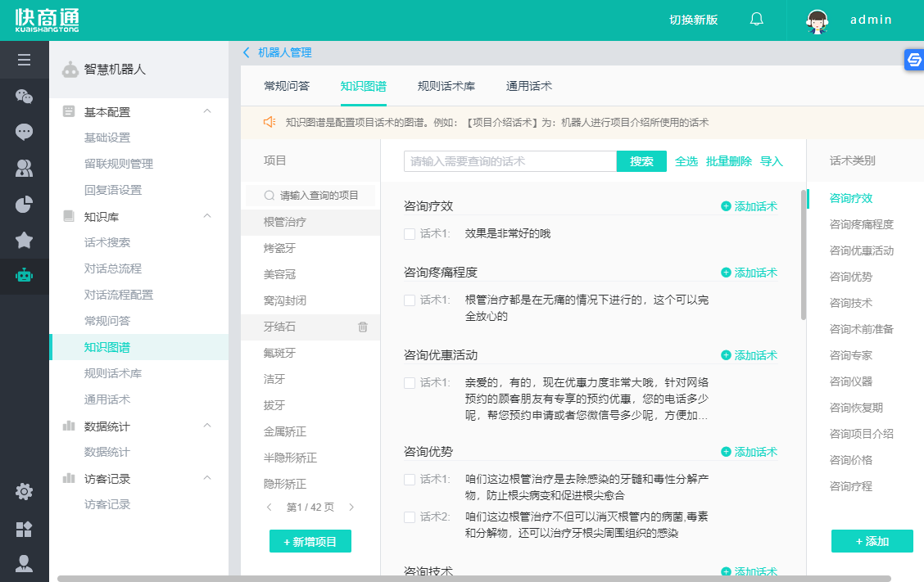The image size is (924, 582).
Task: Tick 话术1 checkbox under 咨询疼痛程度
Action: [410, 300]
